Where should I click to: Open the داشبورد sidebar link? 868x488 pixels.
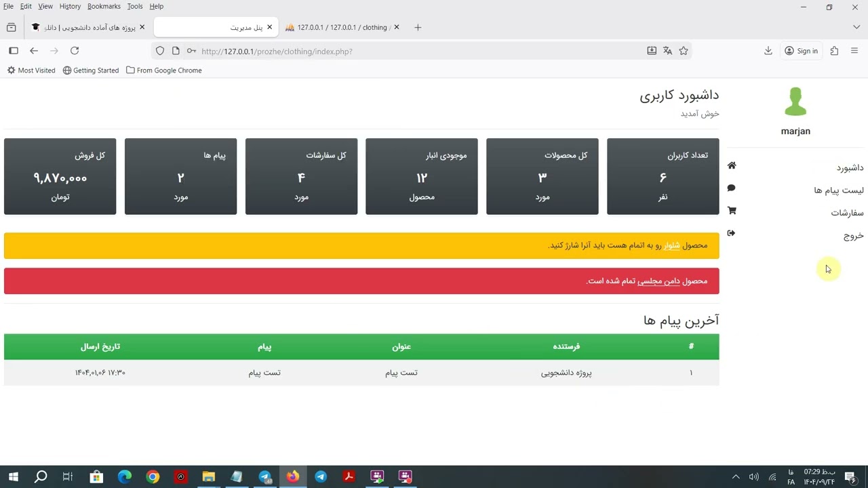[x=850, y=167]
